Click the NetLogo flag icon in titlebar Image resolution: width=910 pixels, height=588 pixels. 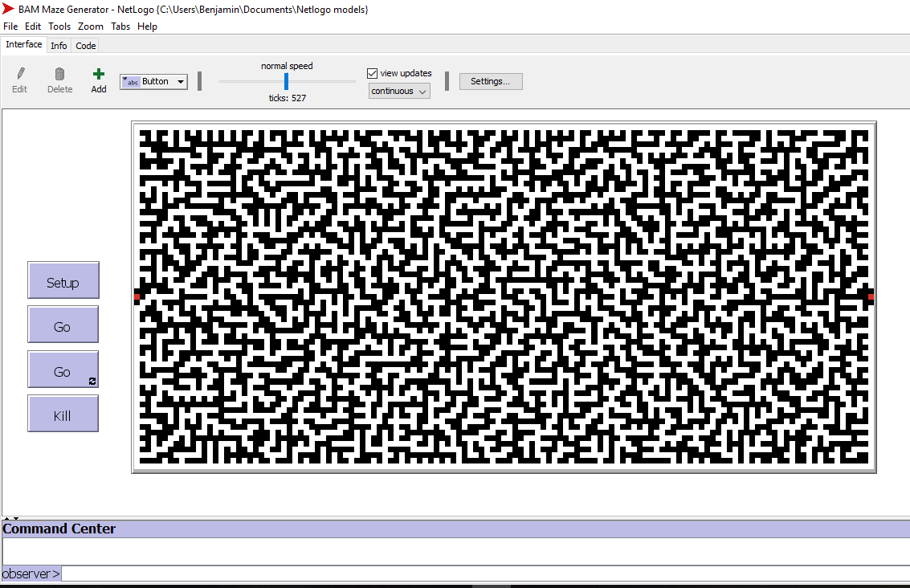pyautogui.click(x=8, y=8)
